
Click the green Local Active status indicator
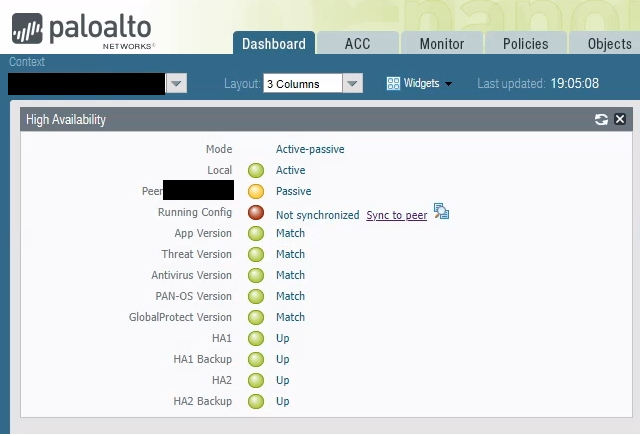256,171
